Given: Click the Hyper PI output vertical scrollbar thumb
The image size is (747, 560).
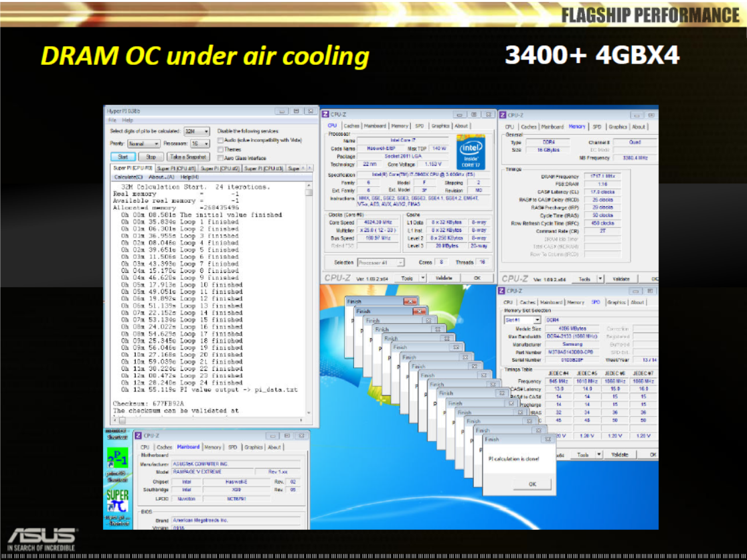Looking at the screenshot, I should coord(309,193).
